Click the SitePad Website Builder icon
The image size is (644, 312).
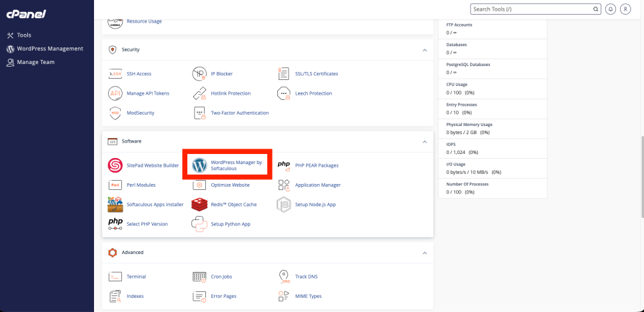tap(115, 165)
